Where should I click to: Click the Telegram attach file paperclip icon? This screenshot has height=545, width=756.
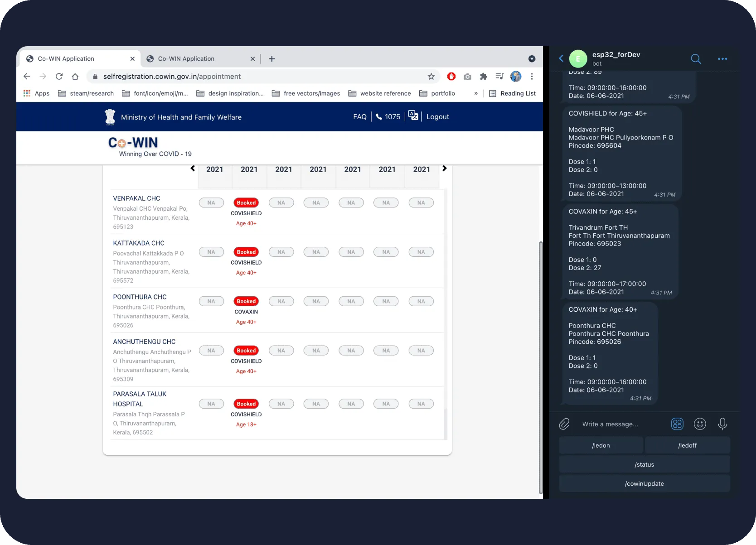(x=564, y=424)
